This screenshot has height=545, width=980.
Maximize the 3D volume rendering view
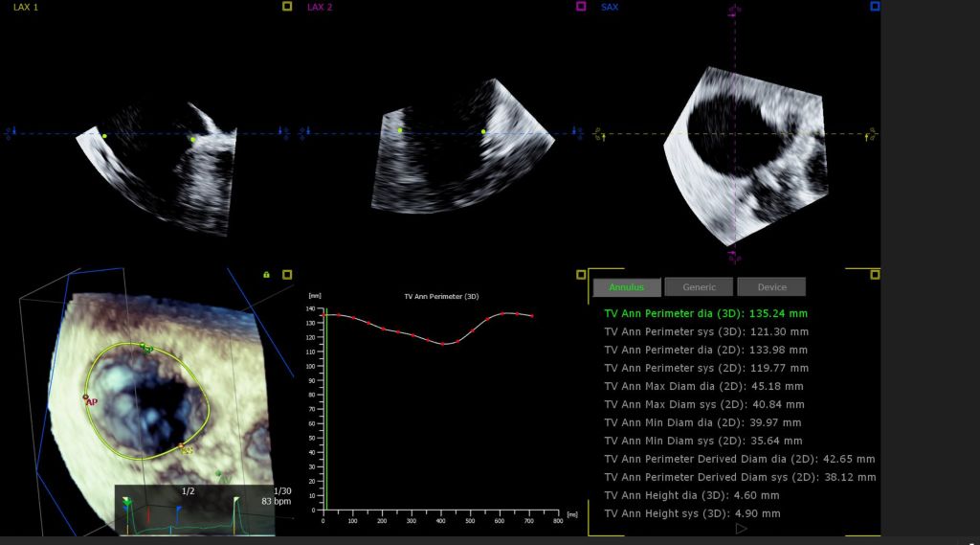[x=287, y=275]
